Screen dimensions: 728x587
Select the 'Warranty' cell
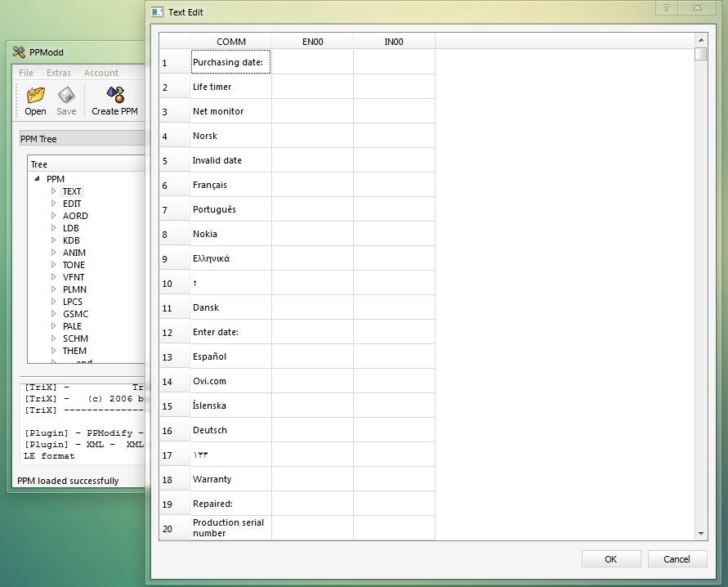point(230,479)
